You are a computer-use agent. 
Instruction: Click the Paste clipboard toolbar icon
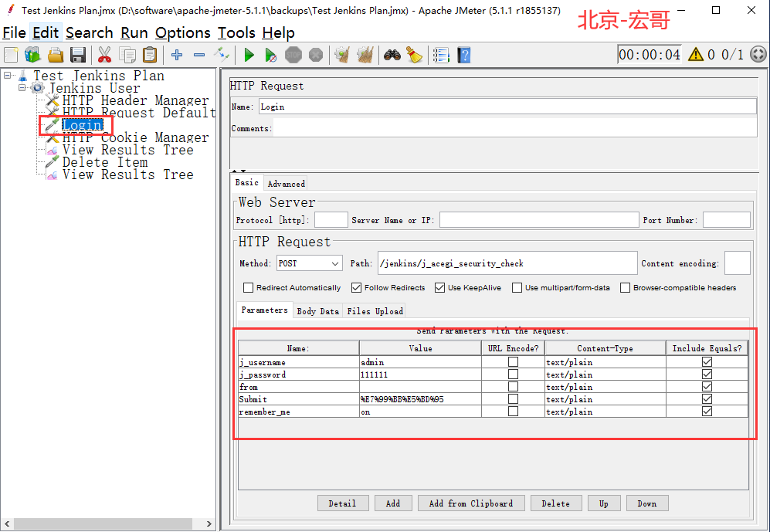click(150, 55)
